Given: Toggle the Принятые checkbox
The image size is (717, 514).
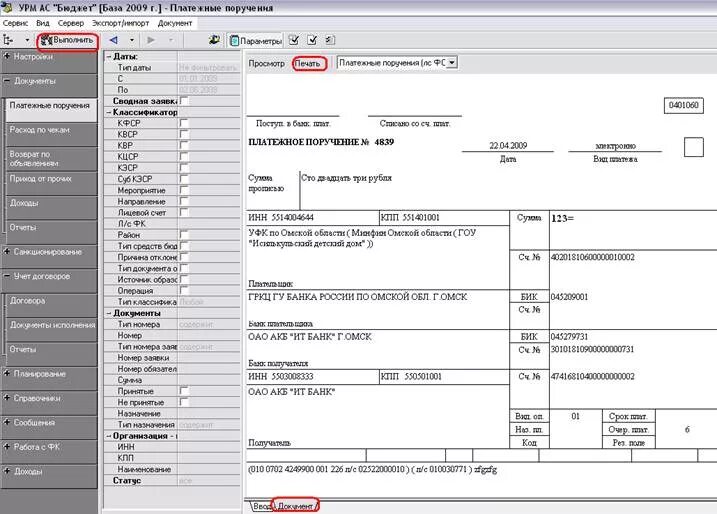Looking at the screenshot, I should [x=184, y=391].
